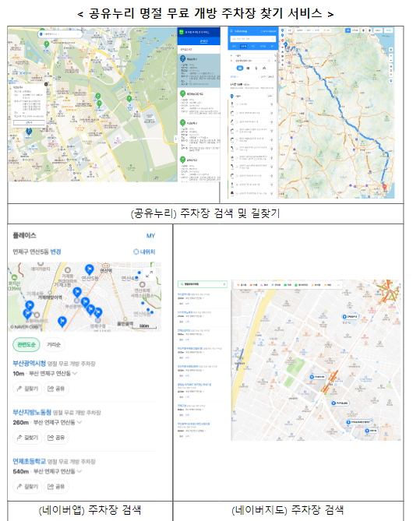Click 길찾기 under 연제초등학교
This screenshot has height=521, width=420.
[x=27, y=487]
